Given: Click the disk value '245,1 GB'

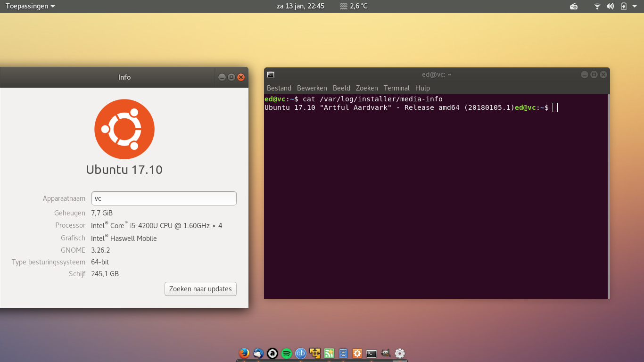Looking at the screenshot, I should pos(105,274).
